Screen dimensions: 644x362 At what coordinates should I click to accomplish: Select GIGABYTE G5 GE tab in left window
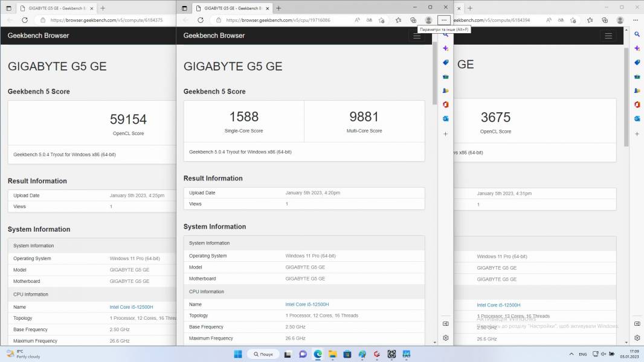click(57, 8)
